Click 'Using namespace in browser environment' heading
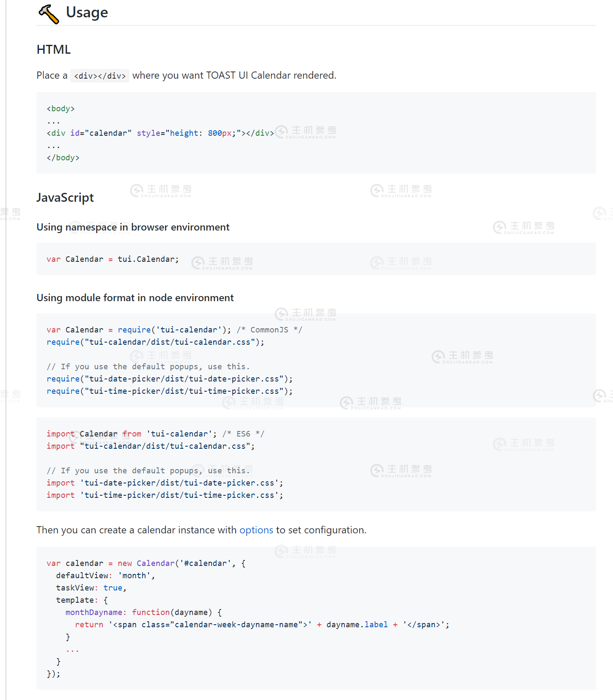Image resolution: width=613 pixels, height=700 pixels. pos(133,227)
